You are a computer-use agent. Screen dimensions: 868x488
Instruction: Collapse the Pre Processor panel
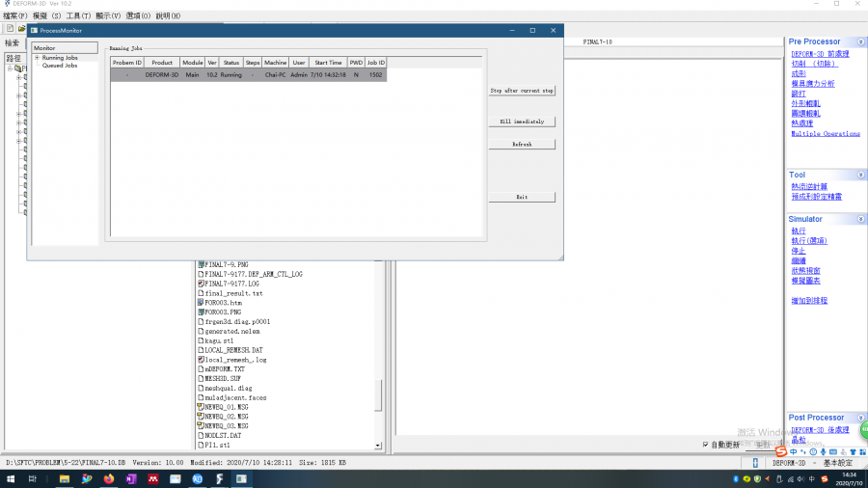point(860,41)
